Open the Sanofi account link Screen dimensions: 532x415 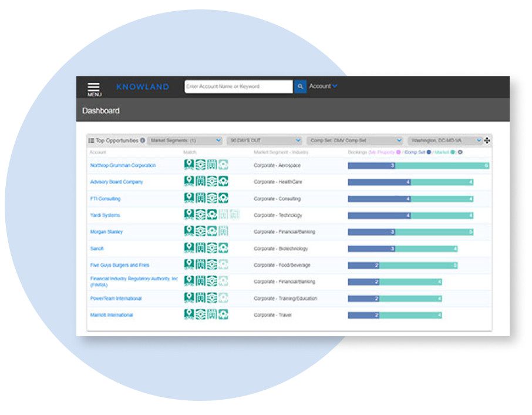(97, 249)
